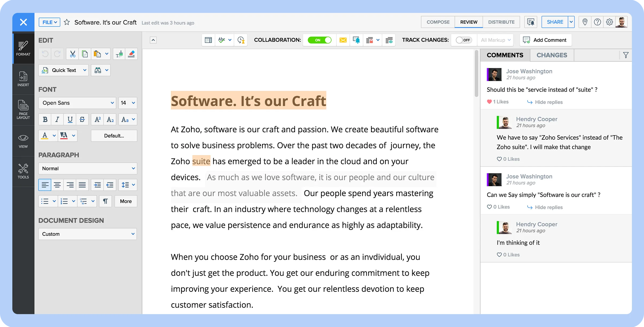Open the FILE dropdown menu
644x327 pixels.
point(49,22)
